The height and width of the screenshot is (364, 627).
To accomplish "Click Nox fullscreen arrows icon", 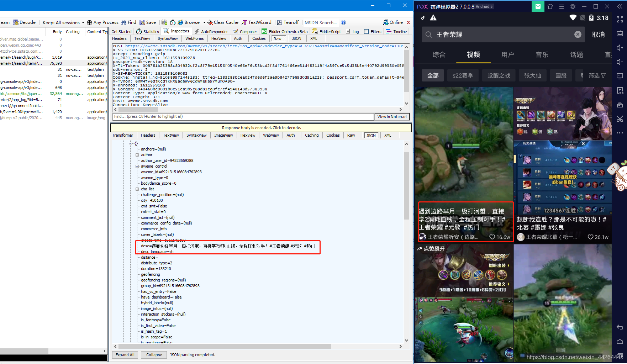I will [620, 19].
